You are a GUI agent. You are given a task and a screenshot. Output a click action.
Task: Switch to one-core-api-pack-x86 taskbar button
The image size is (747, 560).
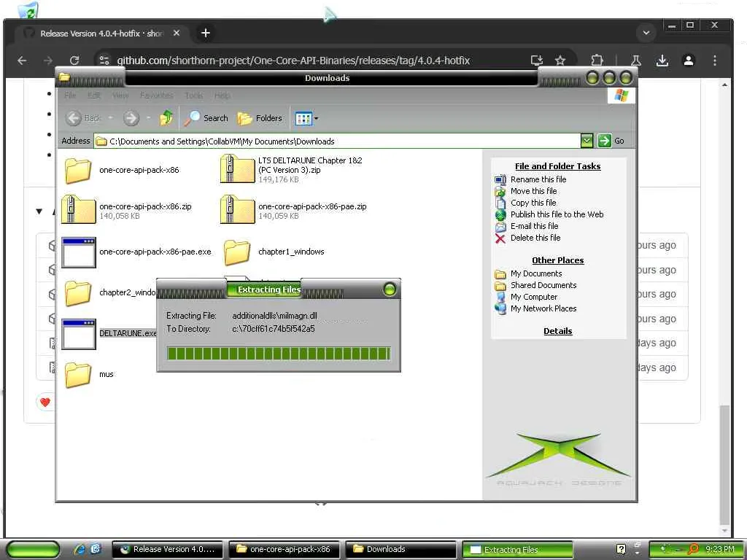pyautogui.click(x=285, y=549)
